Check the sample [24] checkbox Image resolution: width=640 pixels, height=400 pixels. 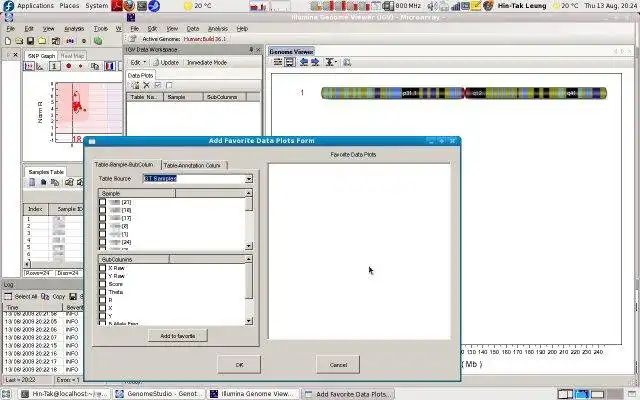(102, 242)
